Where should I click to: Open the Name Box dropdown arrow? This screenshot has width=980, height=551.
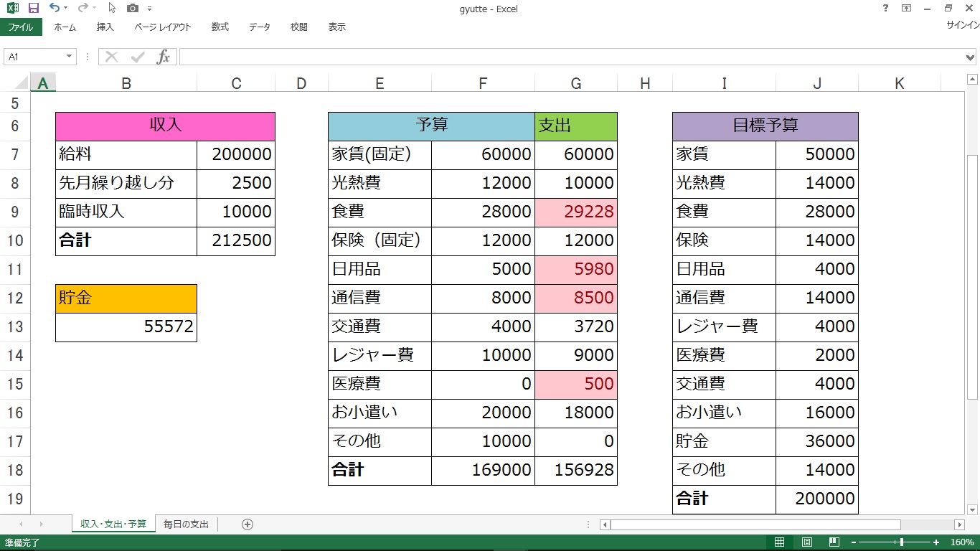click(69, 56)
